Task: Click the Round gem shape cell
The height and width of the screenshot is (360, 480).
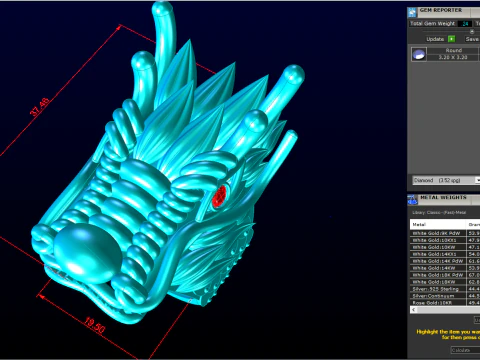Action: (453, 50)
